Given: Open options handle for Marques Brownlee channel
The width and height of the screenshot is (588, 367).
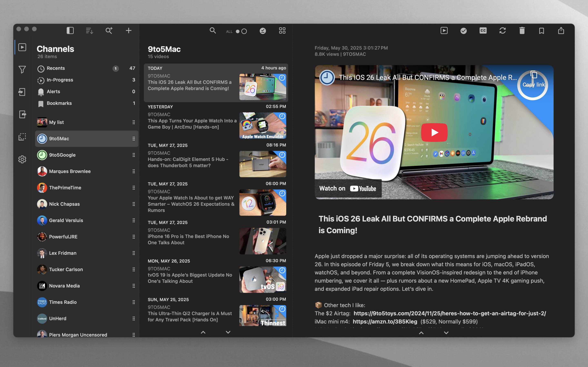Looking at the screenshot, I should (x=134, y=171).
